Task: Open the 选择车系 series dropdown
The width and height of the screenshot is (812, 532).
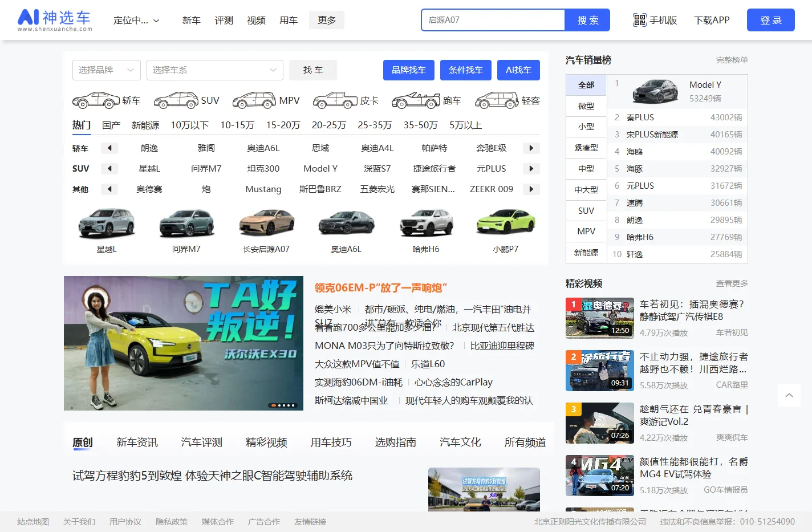Action: pyautogui.click(x=215, y=70)
